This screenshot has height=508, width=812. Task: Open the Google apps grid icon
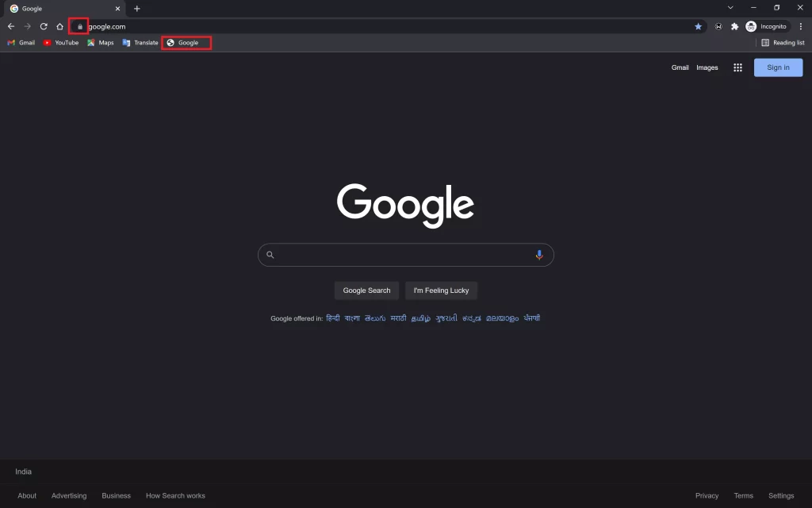pos(738,67)
